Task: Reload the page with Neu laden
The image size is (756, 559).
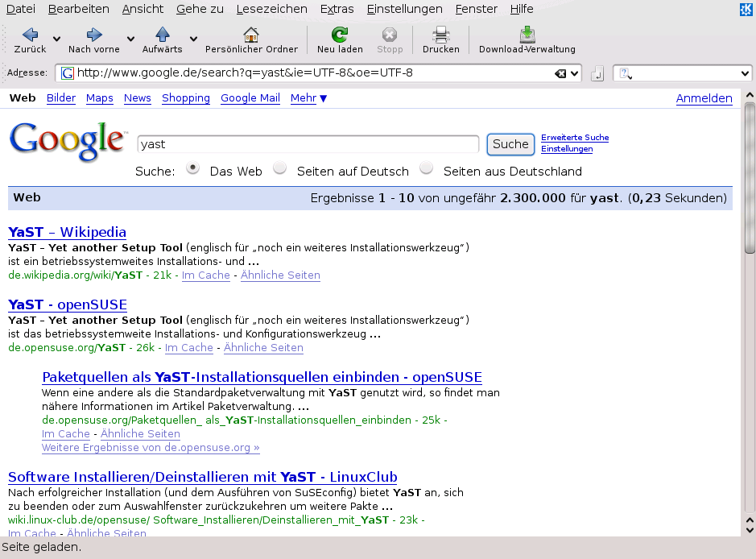Action: 340,35
